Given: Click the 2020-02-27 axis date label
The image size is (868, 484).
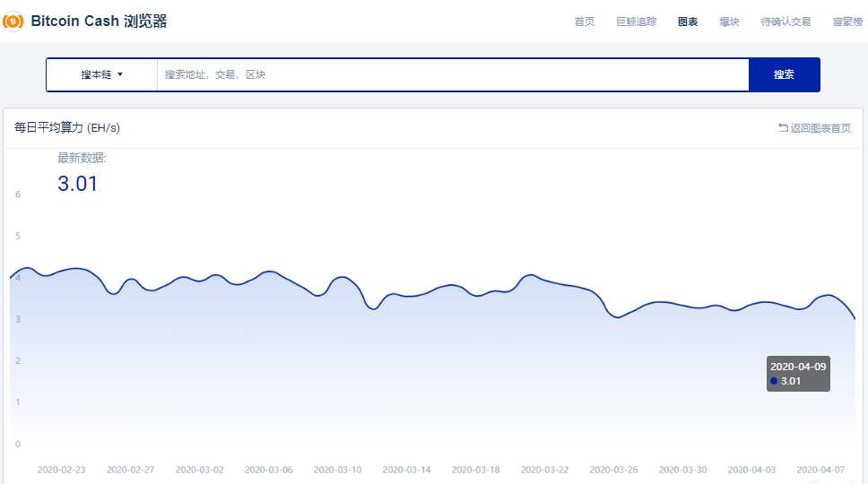Looking at the screenshot, I should [x=131, y=470].
